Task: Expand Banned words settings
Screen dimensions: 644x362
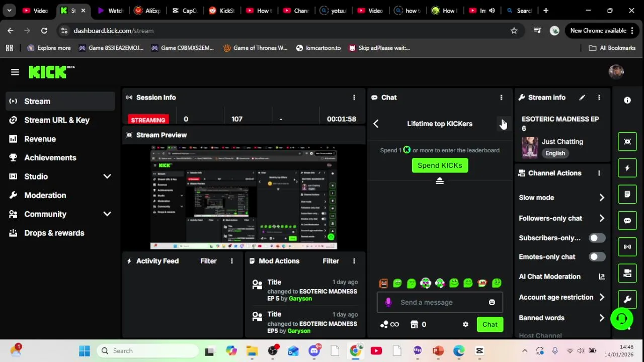Action: click(602, 318)
